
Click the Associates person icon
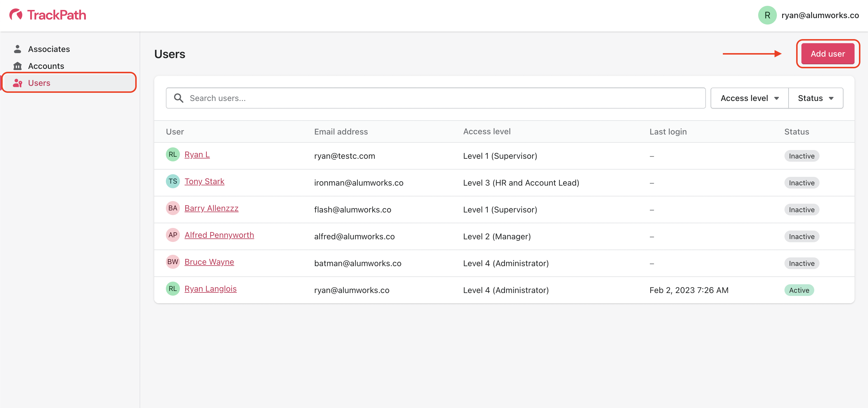pyautogui.click(x=18, y=49)
